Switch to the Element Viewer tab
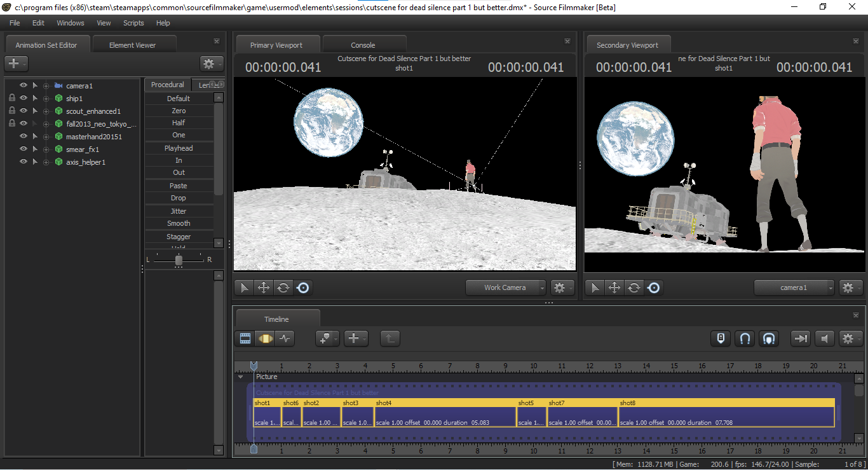This screenshot has width=868, height=470. [x=132, y=45]
